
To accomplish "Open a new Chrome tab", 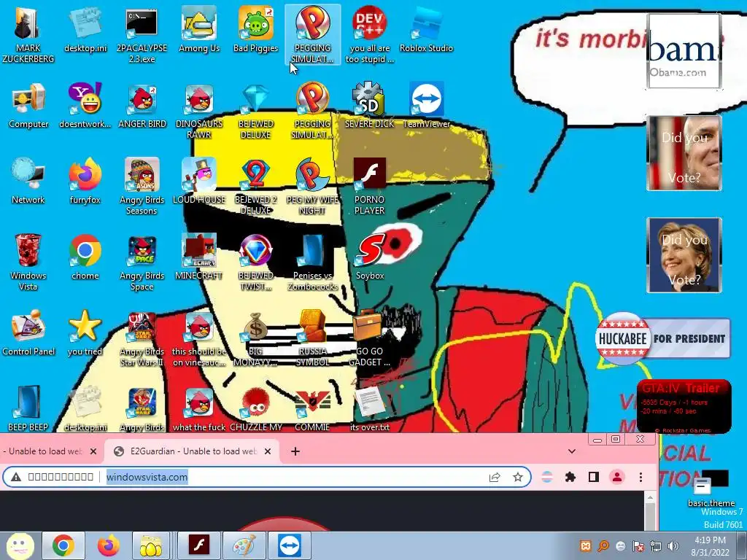I will click(x=295, y=451).
